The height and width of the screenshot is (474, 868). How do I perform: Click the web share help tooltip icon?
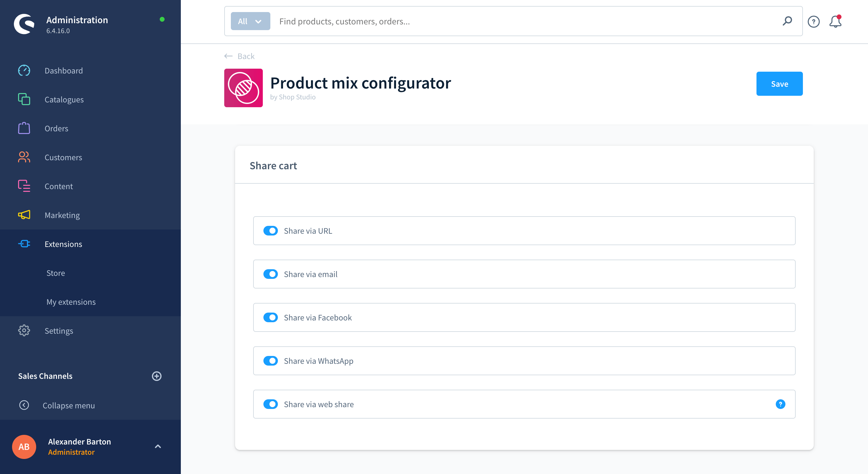(780, 404)
